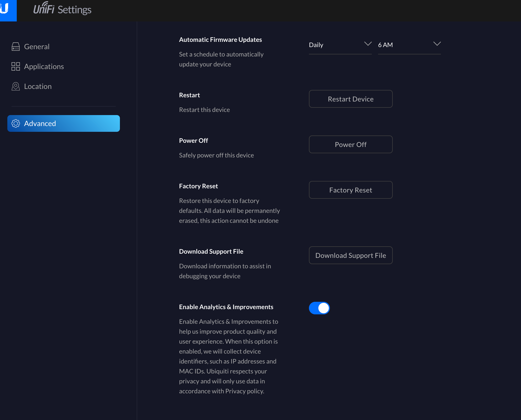Toggle Enable Analytics & Improvements switch
Viewport: 521px width, 420px height.
click(319, 308)
